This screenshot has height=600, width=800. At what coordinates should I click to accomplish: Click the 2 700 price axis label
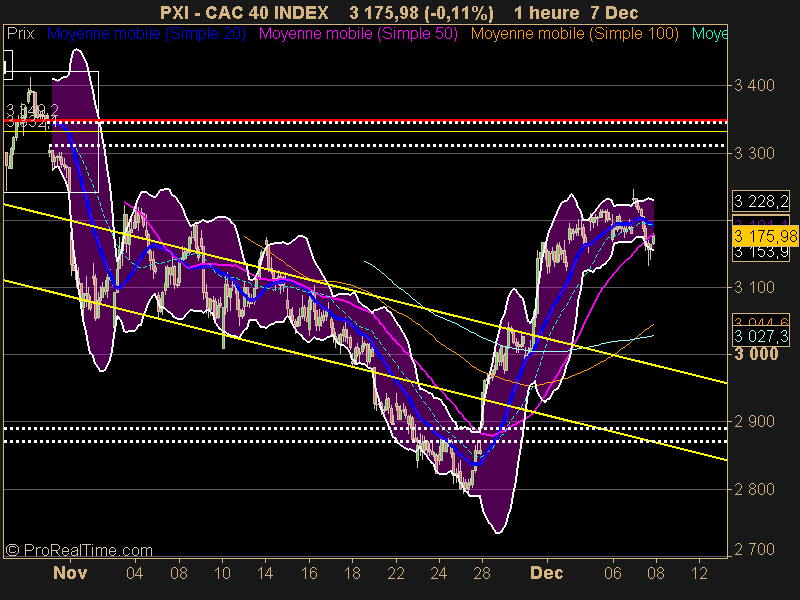pyautogui.click(x=754, y=549)
